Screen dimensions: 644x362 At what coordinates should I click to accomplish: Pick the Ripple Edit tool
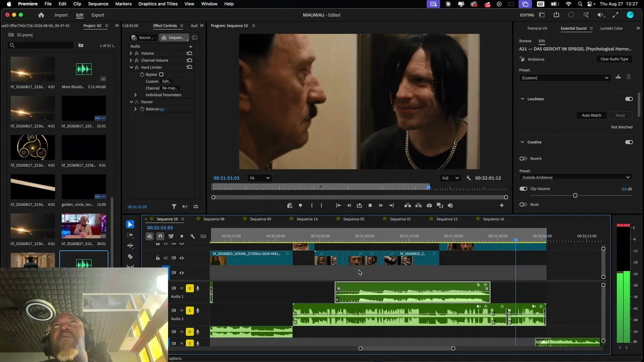coord(130,246)
